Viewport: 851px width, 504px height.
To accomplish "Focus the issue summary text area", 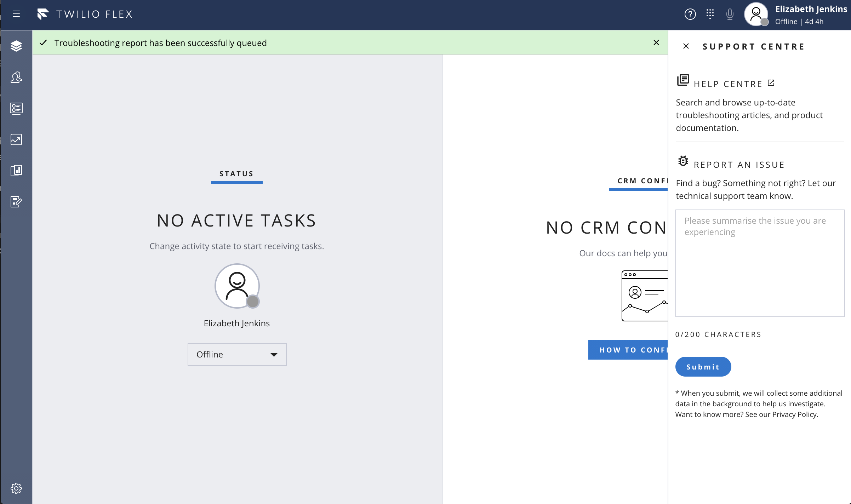I will pos(760,263).
